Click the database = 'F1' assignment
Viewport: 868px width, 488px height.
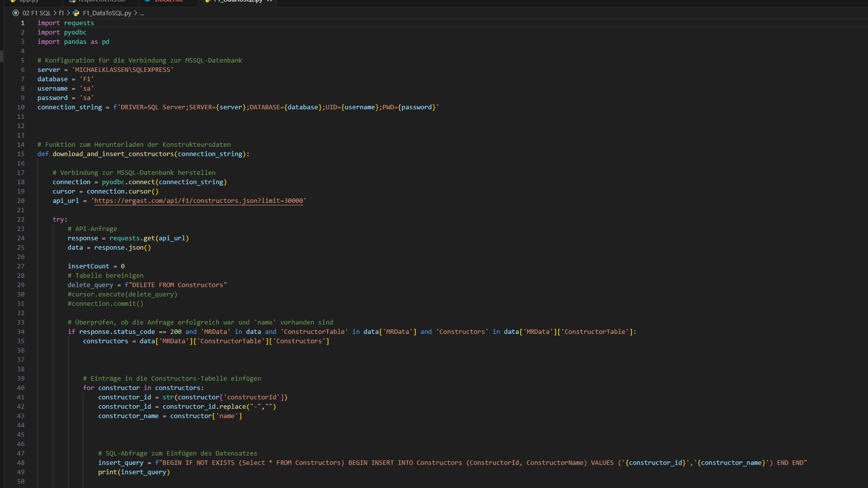(66, 79)
